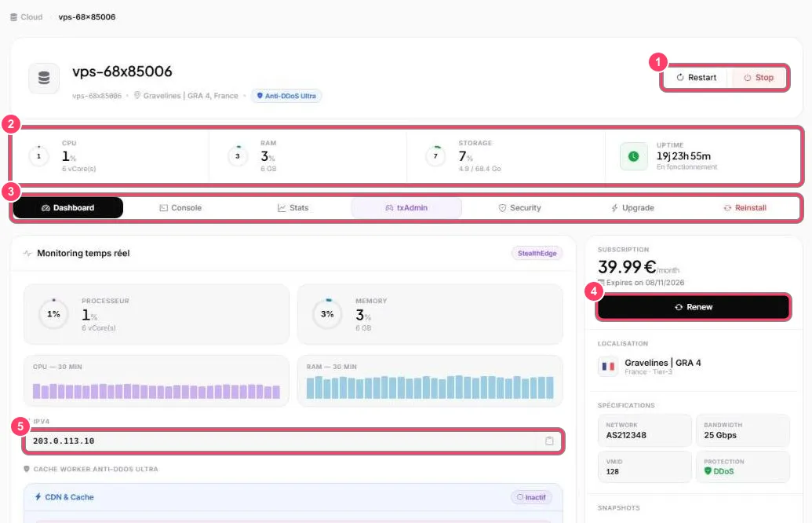Click the RAM 30 min bar chart
Image resolution: width=812 pixels, height=523 pixels.
(430, 387)
